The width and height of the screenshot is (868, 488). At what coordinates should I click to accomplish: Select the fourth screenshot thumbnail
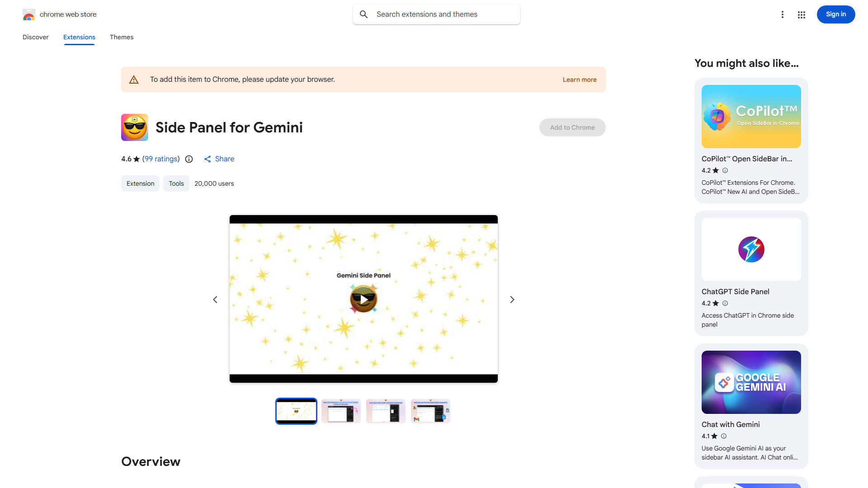pos(430,411)
